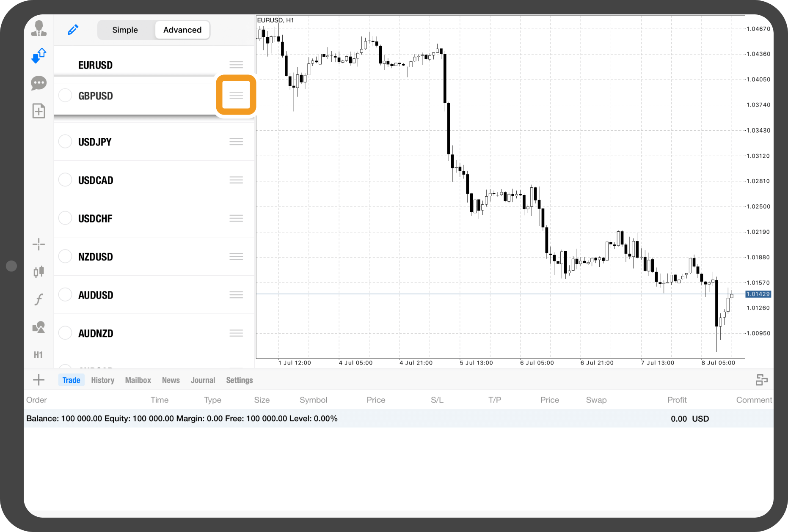The width and height of the screenshot is (788, 532).
Task: Select the USDJPY radio circle
Action: (65, 142)
